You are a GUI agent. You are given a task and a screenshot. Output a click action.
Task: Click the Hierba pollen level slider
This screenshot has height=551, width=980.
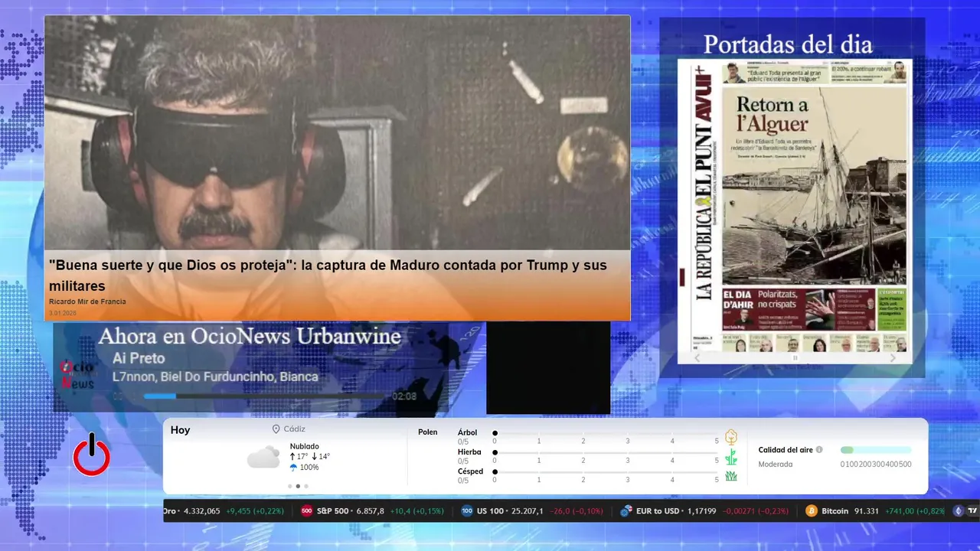606,453
